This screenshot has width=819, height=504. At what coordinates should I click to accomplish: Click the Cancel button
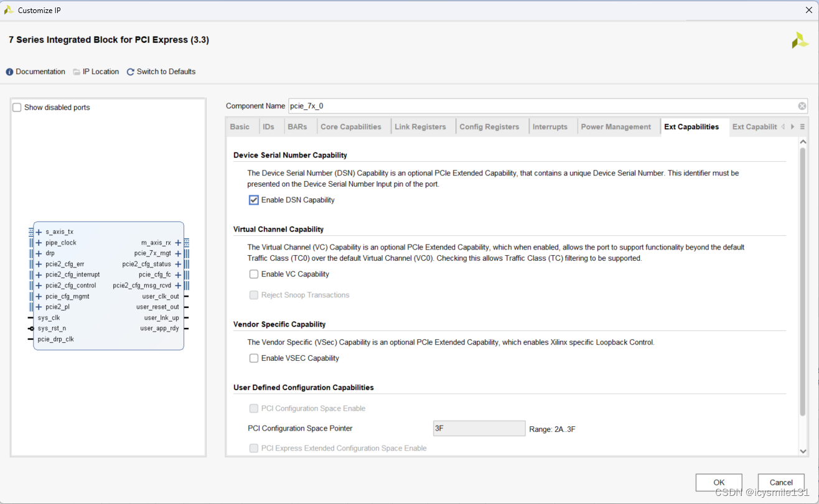click(781, 482)
